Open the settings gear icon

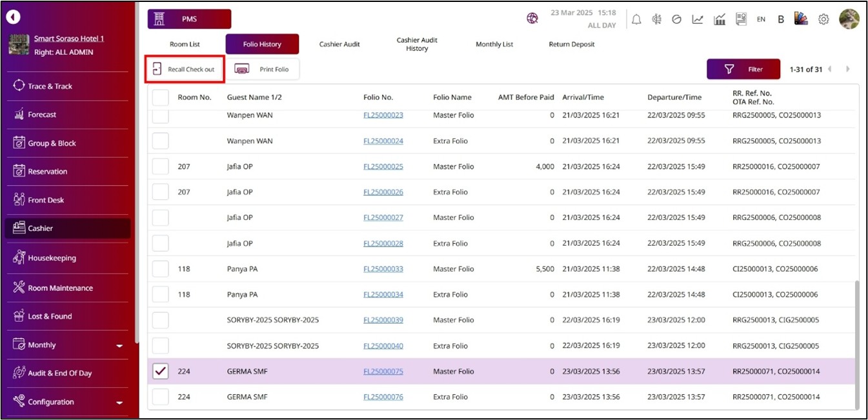coord(823,19)
